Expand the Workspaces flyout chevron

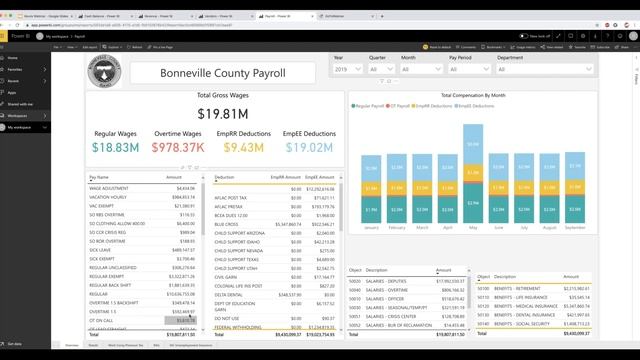tap(44, 116)
